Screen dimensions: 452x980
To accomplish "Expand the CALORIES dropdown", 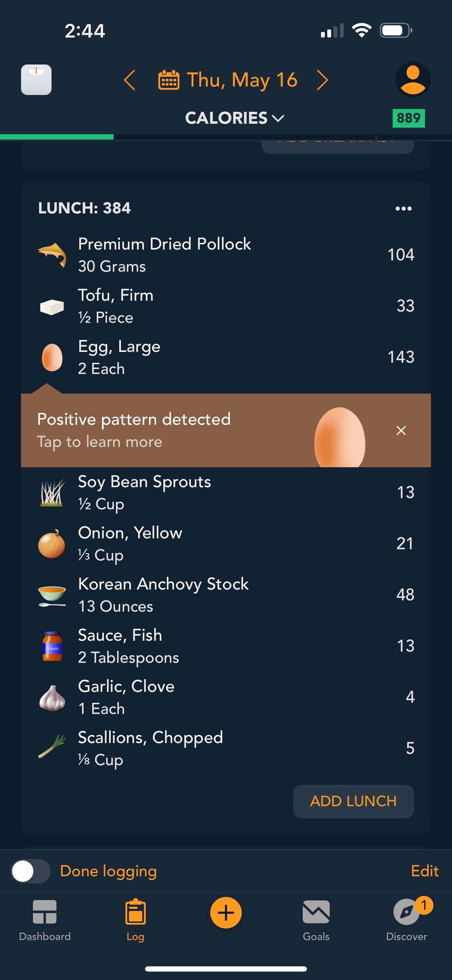I will coord(235,118).
